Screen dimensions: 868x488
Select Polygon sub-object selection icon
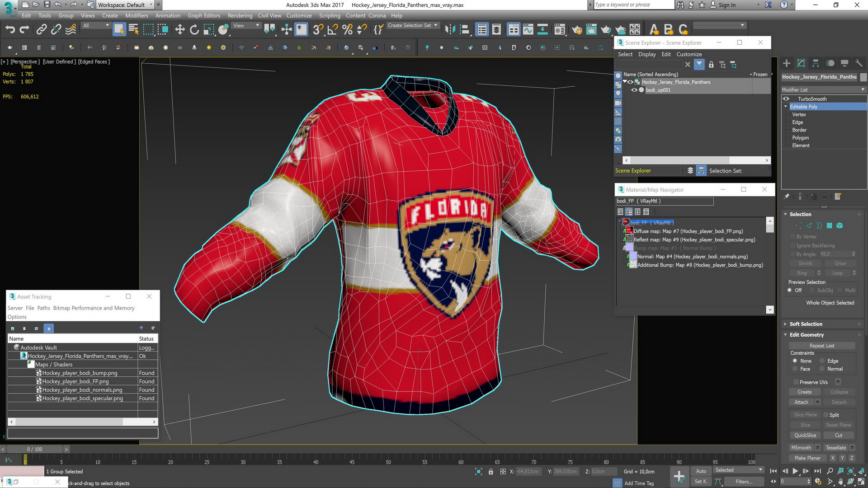coord(829,225)
